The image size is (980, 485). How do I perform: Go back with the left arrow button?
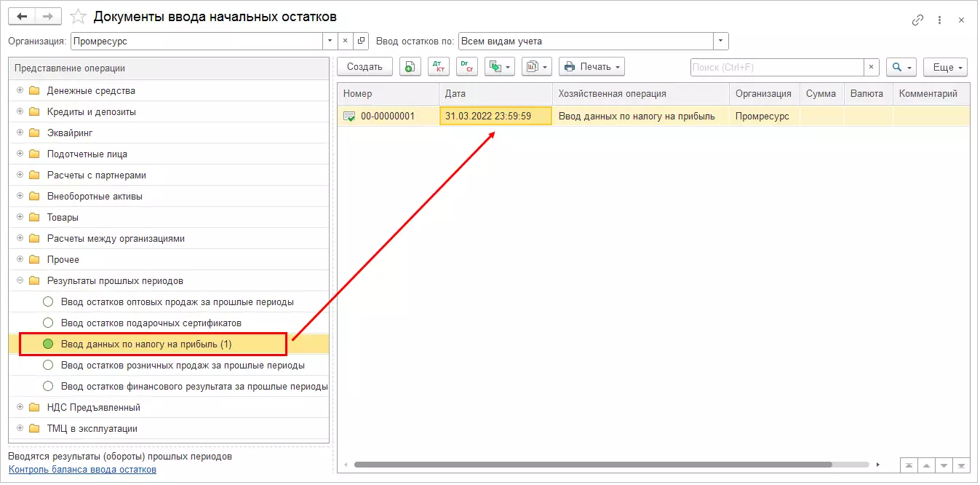[22, 16]
